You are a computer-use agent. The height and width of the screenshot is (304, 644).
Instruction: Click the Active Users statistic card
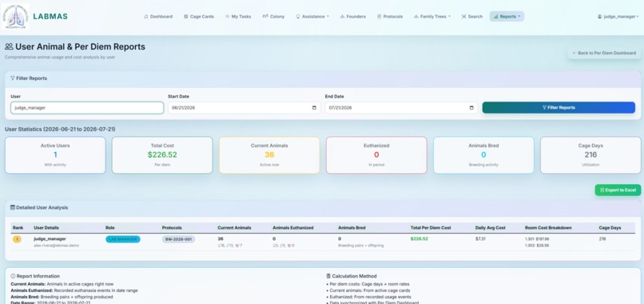55,155
